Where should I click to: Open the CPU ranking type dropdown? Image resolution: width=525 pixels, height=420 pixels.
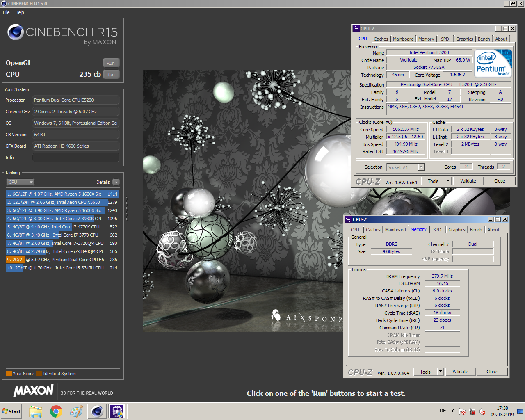point(20,182)
